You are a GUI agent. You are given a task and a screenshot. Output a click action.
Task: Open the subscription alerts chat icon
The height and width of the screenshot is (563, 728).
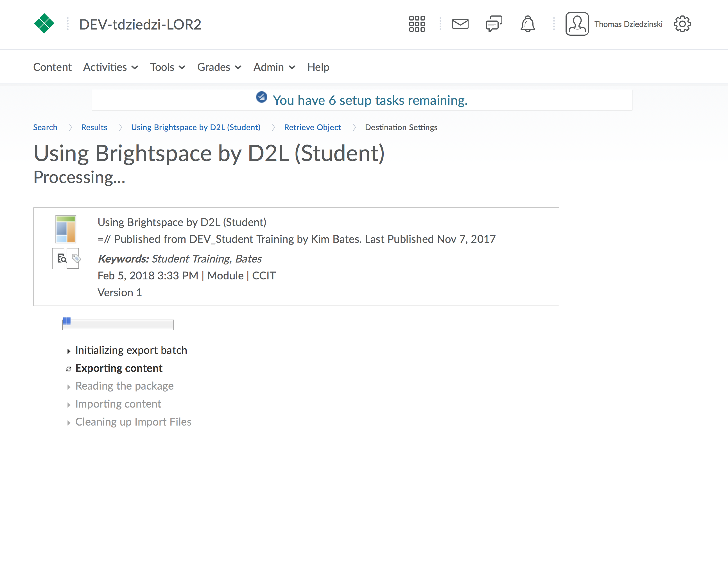494,24
